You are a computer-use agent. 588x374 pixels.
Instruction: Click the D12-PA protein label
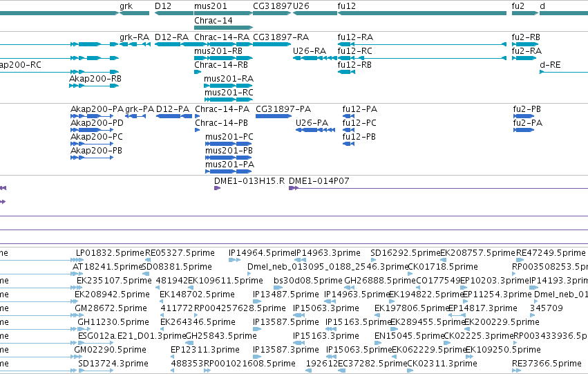(173, 109)
